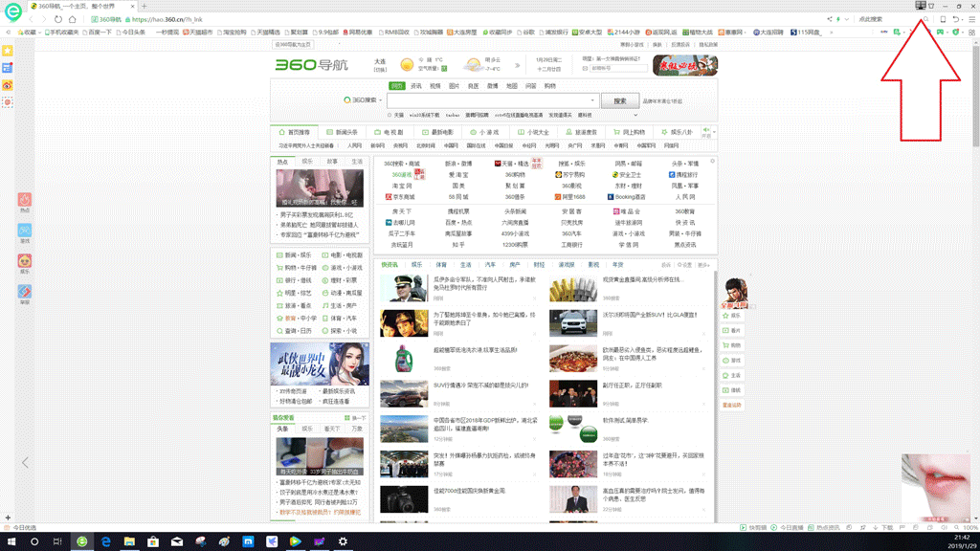Open the 收藏 favorites dropdown
This screenshot has height=551, width=980.
pos(29,32)
